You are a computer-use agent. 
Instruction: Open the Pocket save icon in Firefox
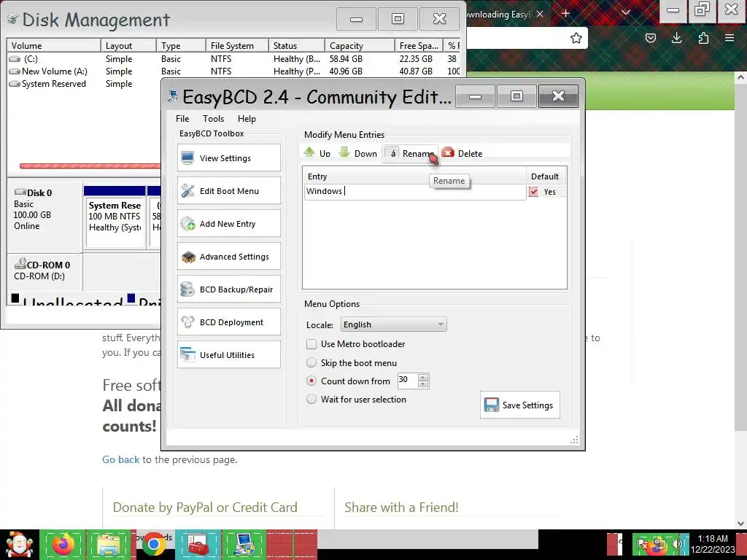coord(650,38)
